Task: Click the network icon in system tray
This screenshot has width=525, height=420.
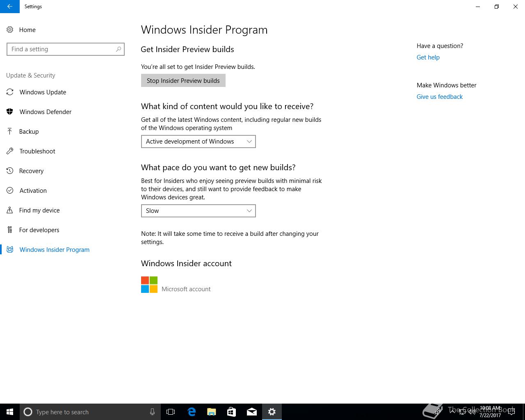Action: 462,412
